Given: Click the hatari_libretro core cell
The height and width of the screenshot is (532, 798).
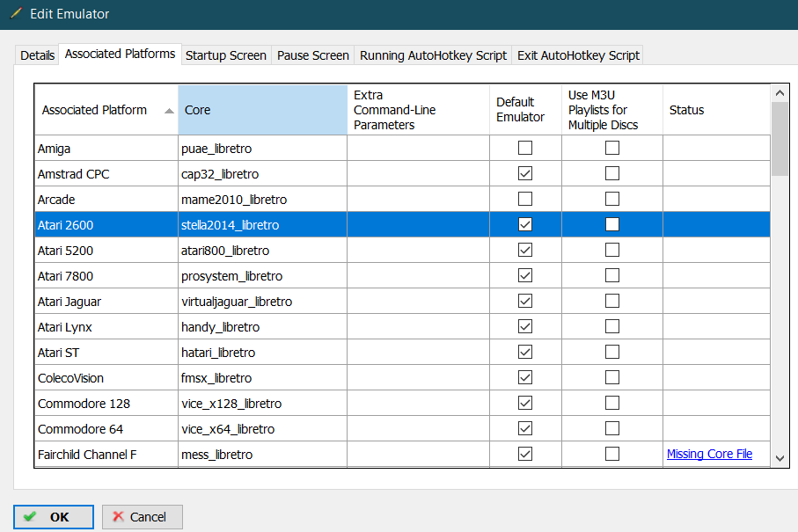Looking at the screenshot, I should click(262, 352).
